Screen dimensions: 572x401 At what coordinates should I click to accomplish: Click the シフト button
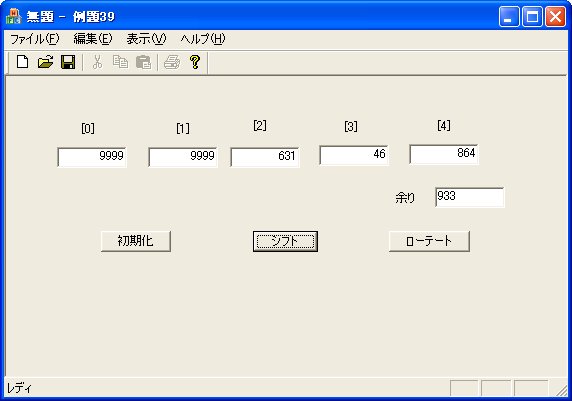pyautogui.click(x=285, y=241)
